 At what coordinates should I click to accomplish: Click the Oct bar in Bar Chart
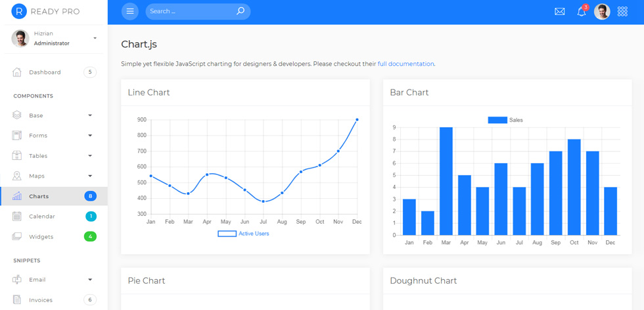574,187
